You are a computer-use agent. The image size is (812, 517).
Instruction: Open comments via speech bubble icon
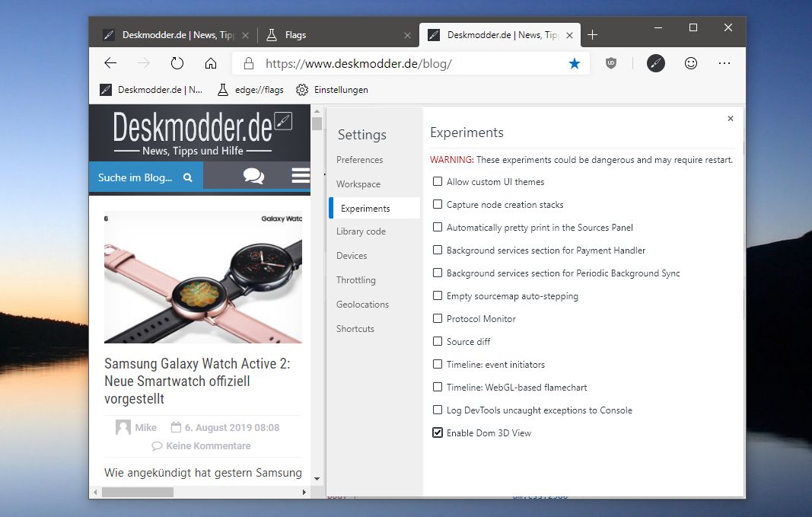pyautogui.click(x=253, y=176)
